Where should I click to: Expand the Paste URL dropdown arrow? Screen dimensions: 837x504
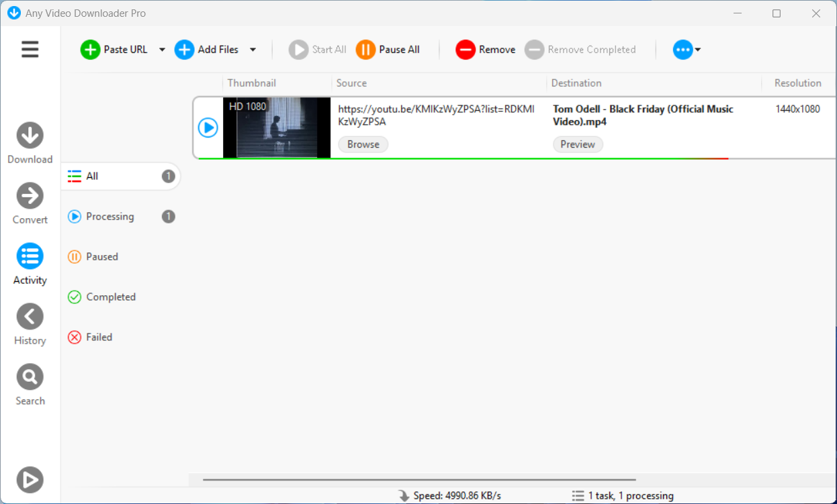point(162,50)
